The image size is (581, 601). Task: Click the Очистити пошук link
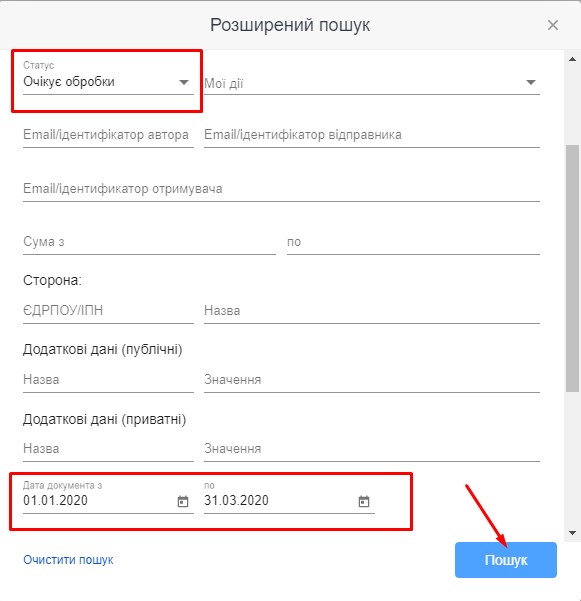(x=68, y=560)
